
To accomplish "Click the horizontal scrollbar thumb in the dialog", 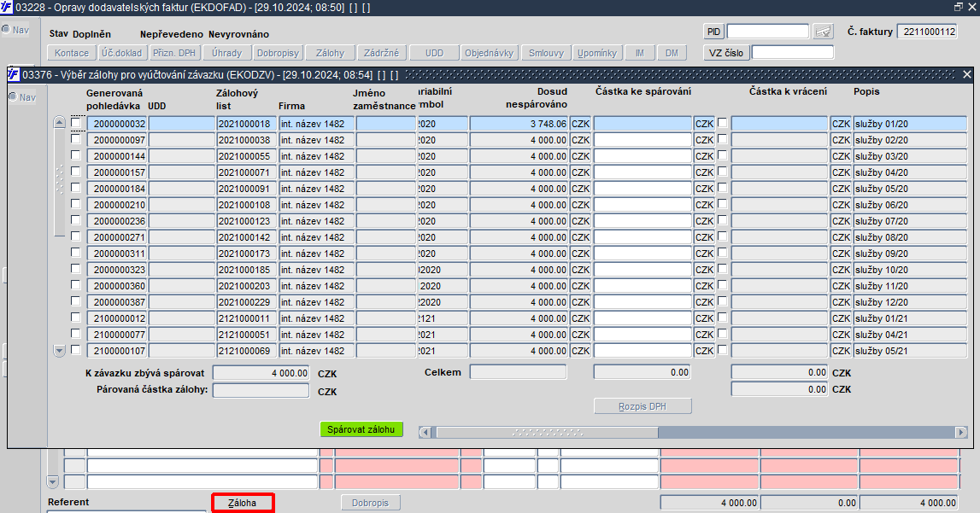I will (x=547, y=432).
